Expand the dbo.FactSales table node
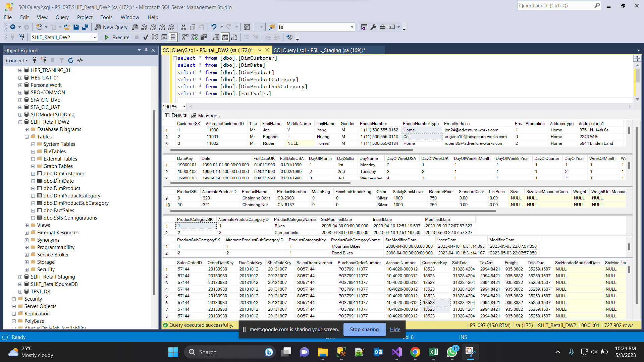The width and height of the screenshot is (644, 362). 33,210
